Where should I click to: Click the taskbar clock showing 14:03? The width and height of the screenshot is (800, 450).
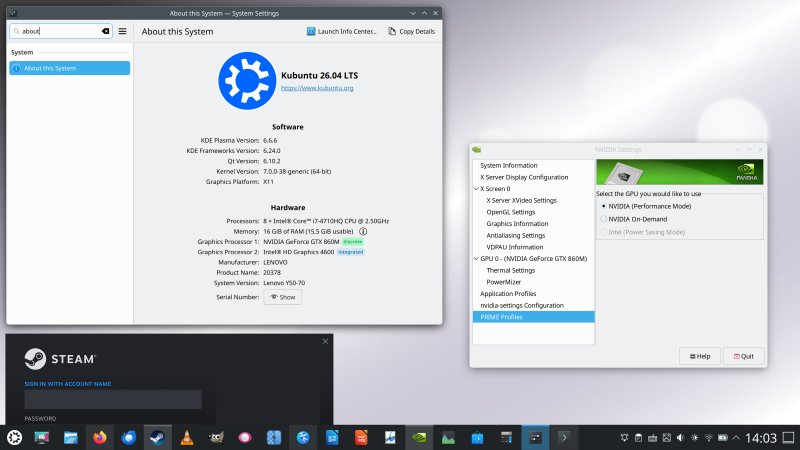[x=761, y=438]
